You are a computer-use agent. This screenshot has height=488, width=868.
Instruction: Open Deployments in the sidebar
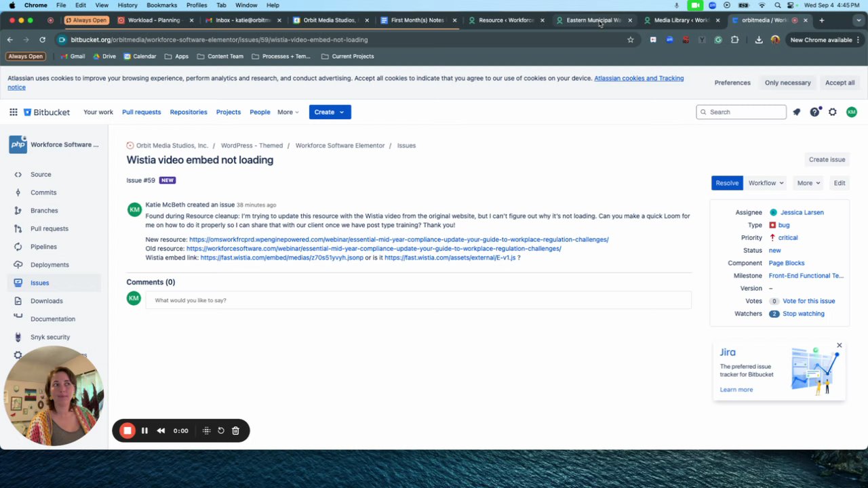(50, 265)
